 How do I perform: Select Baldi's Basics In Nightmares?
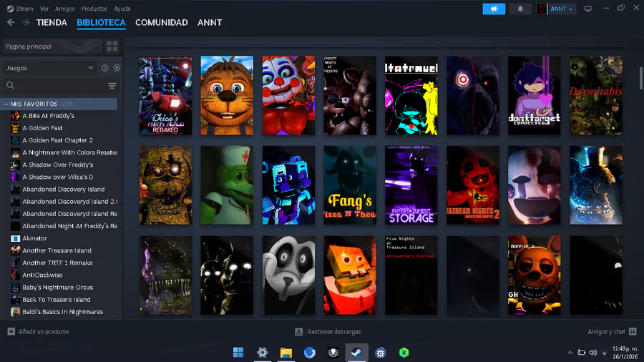click(x=62, y=312)
